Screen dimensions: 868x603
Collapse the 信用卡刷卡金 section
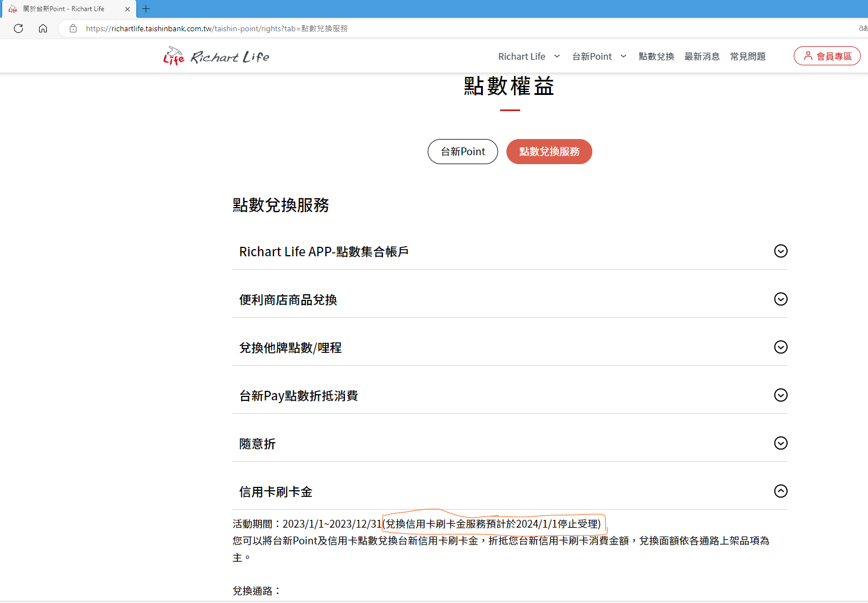[x=780, y=491]
